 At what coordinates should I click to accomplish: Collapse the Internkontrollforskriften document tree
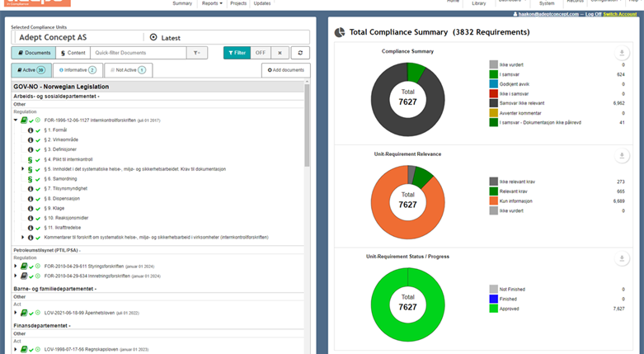click(16, 120)
